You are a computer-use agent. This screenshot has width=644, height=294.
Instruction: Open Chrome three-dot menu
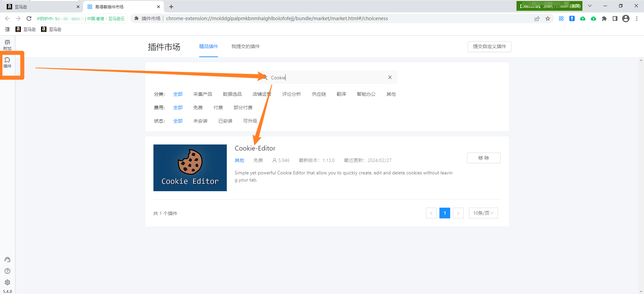[637, 18]
